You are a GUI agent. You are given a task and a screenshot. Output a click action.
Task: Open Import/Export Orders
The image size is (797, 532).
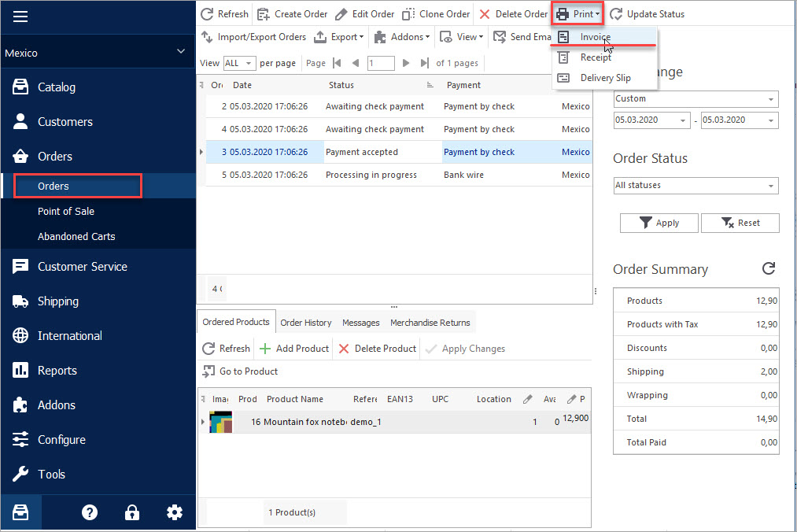253,37
